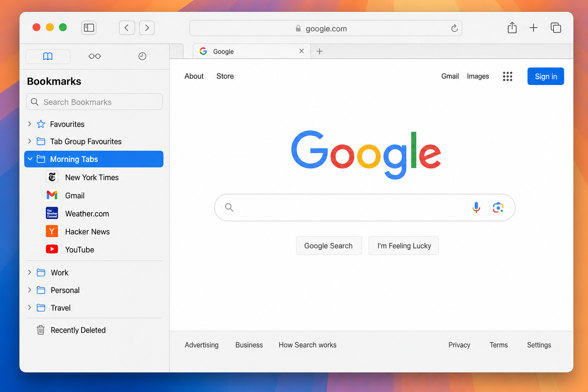Open the Images link

pyautogui.click(x=478, y=76)
